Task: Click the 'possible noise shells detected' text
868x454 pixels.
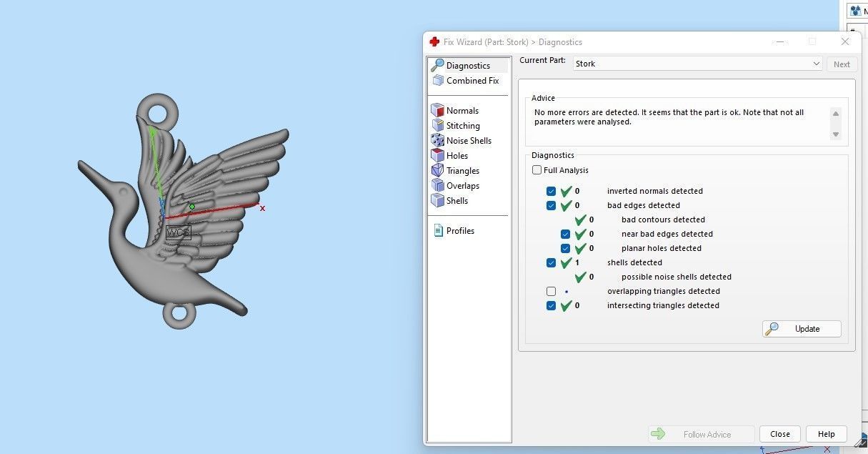Action: (677, 277)
